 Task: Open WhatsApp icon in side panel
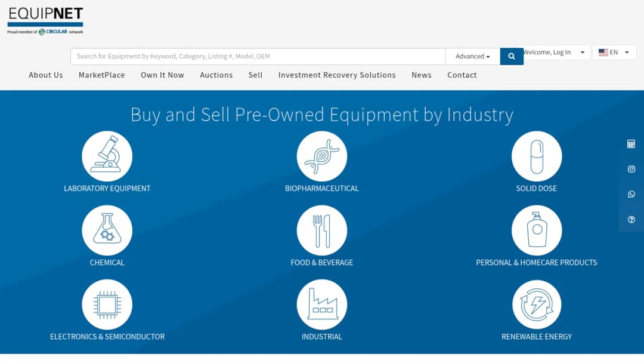point(631,194)
